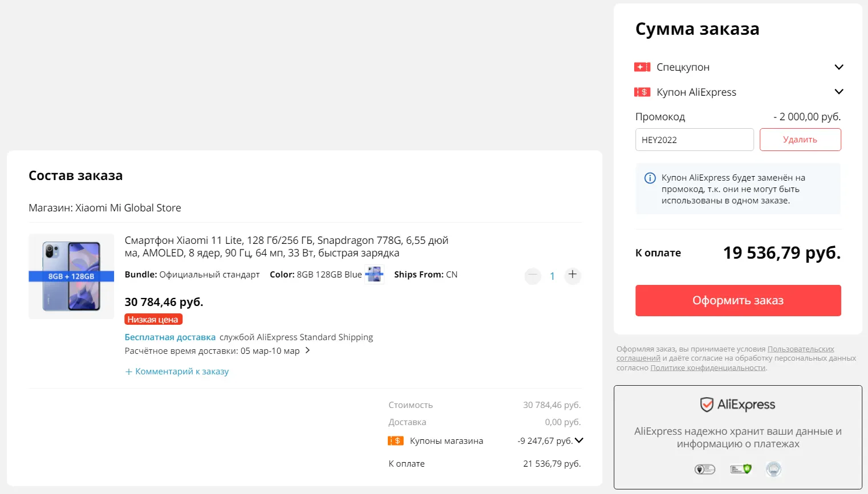868x494 pixels.
Task: Expand the Купон AliExpress dropdown
Action: point(838,92)
